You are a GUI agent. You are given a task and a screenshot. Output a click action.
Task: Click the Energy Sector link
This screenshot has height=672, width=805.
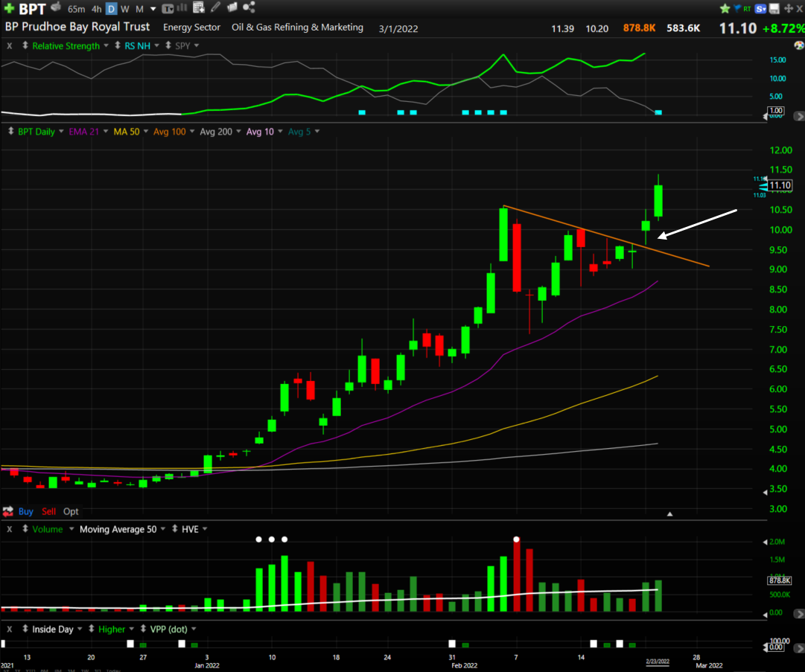(x=191, y=28)
